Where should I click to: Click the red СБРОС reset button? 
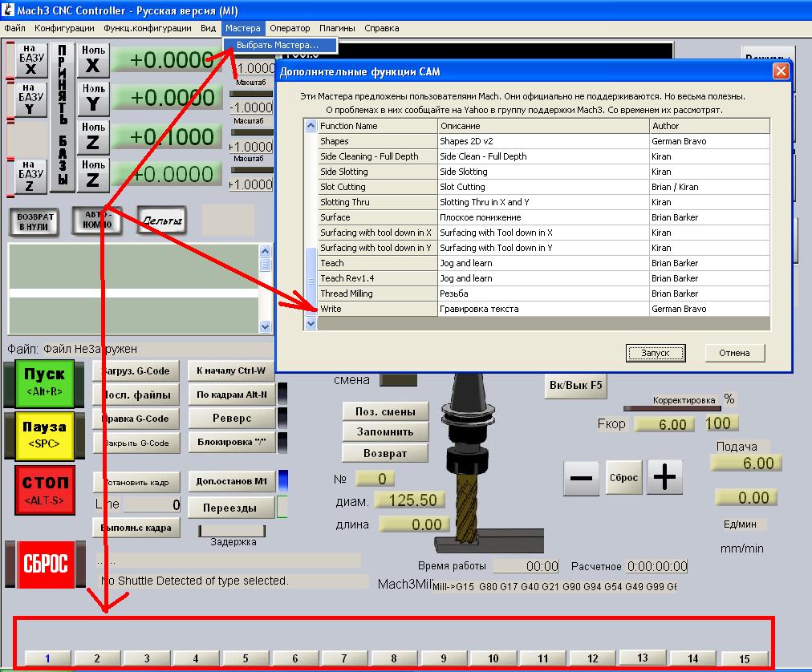46,564
